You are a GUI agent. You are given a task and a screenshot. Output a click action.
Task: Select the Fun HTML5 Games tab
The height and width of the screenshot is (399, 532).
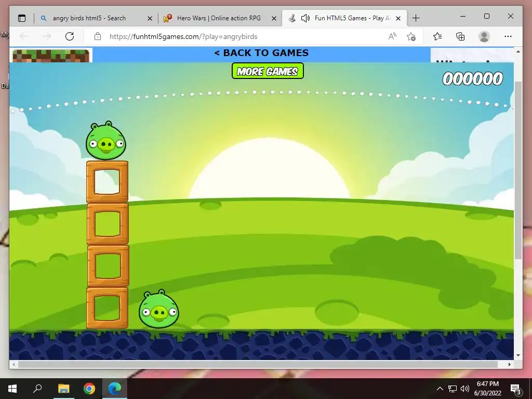coord(344,18)
